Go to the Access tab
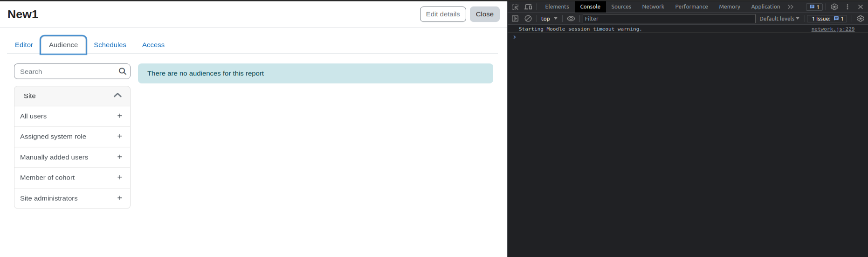The image size is (868, 257). coord(153,45)
